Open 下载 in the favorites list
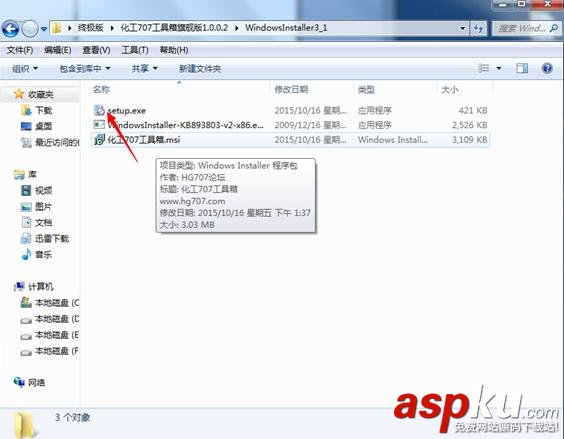This screenshot has width=564, height=439. point(44,110)
